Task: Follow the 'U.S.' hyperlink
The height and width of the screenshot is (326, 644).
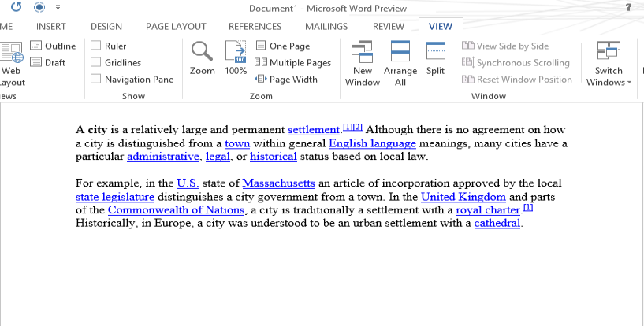Action: pyautogui.click(x=188, y=183)
